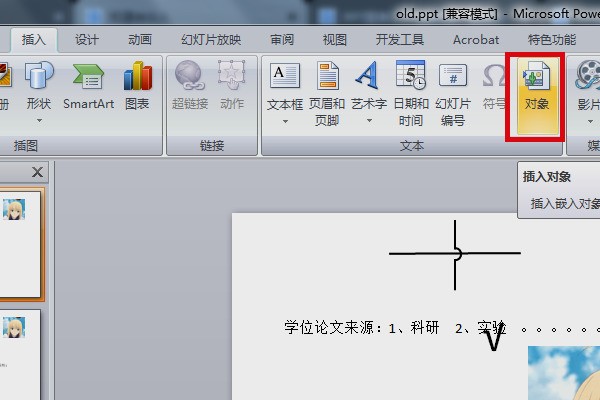This screenshot has height=400, width=600.
Task: Click the Hyperlink (超链接) icon
Action: pyautogui.click(x=189, y=75)
